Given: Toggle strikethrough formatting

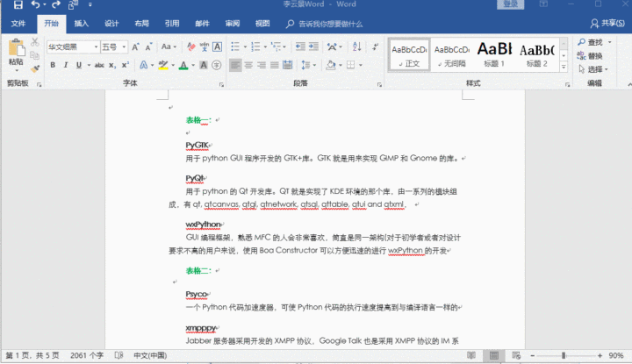Looking at the screenshot, I should coord(99,65).
